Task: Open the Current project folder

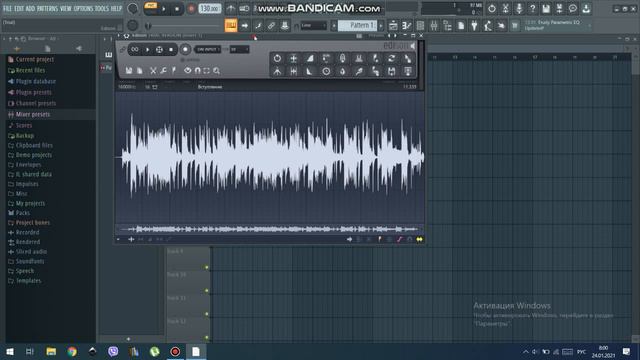Action: coord(34,59)
